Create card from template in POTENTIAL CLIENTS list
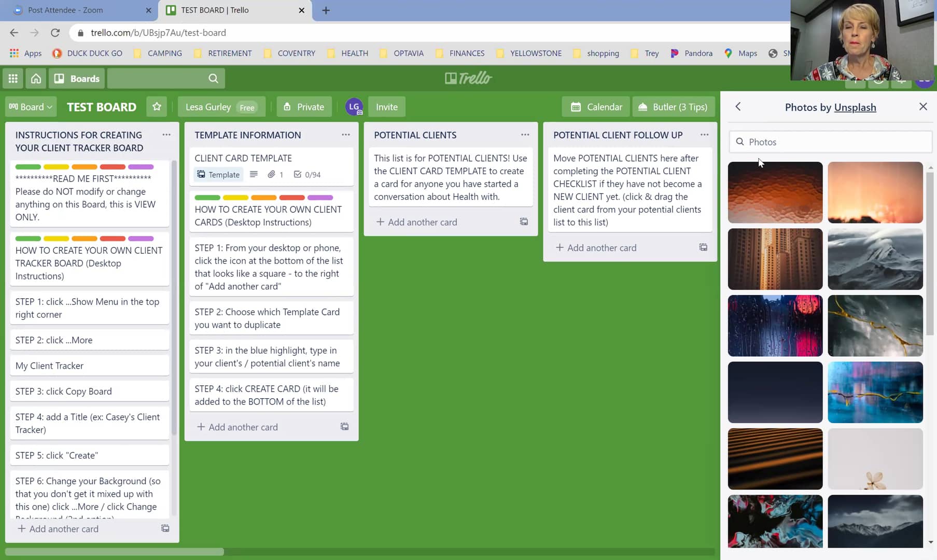 (x=524, y=221)
